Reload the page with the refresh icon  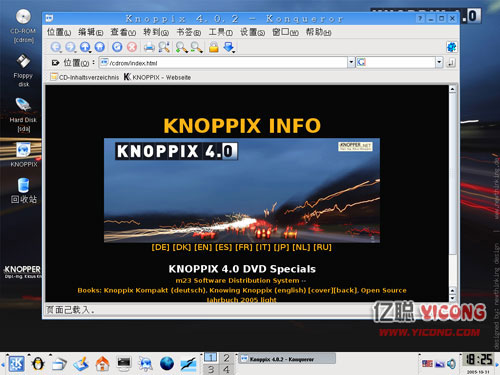117,47
